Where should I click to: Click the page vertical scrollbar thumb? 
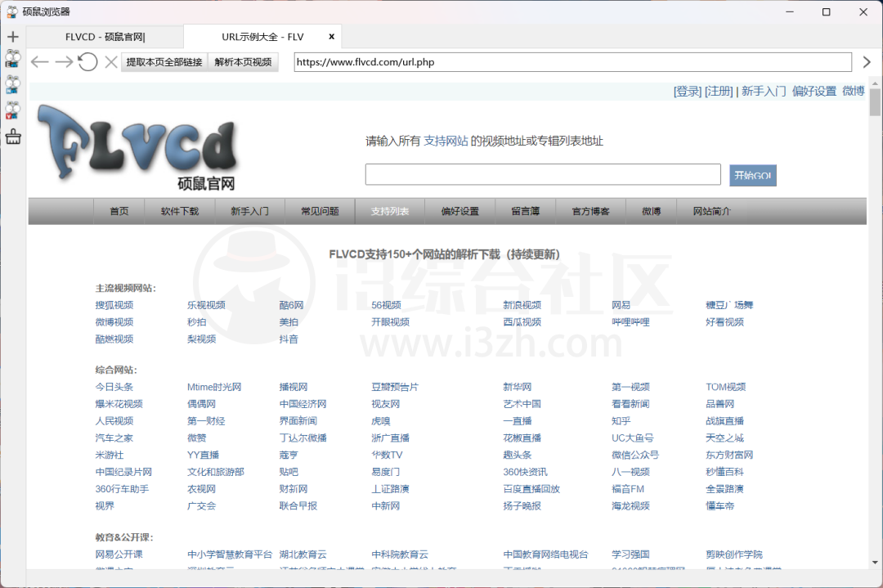pyautogui.click(x=875, y=102)
